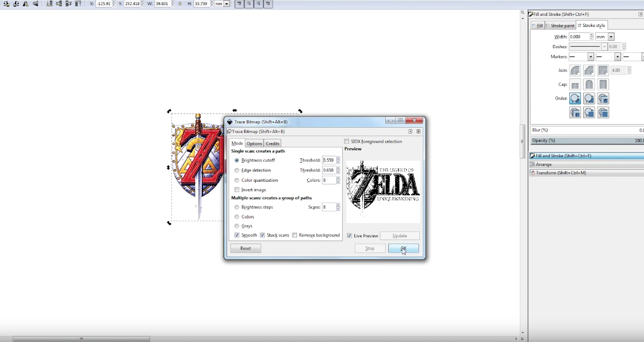Lower selection to bottom
The width and height of the screenshot is (644, 342).
tap(50, 4)
